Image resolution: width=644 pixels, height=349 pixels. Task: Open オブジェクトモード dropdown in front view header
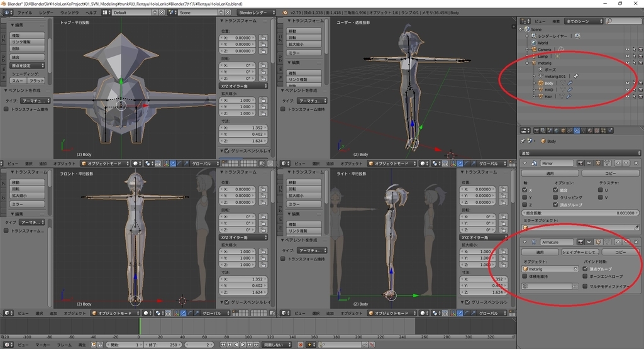(115, 313)
